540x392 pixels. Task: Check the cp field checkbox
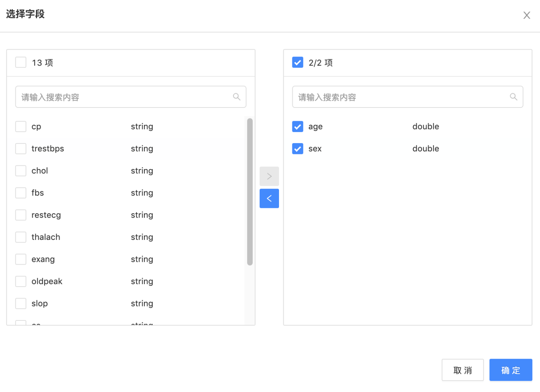click(x=21, y=127)
